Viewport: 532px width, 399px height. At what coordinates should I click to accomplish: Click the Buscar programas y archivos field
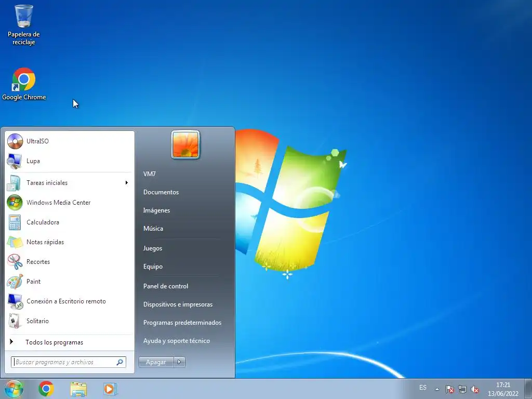click(x=69, y=362)
